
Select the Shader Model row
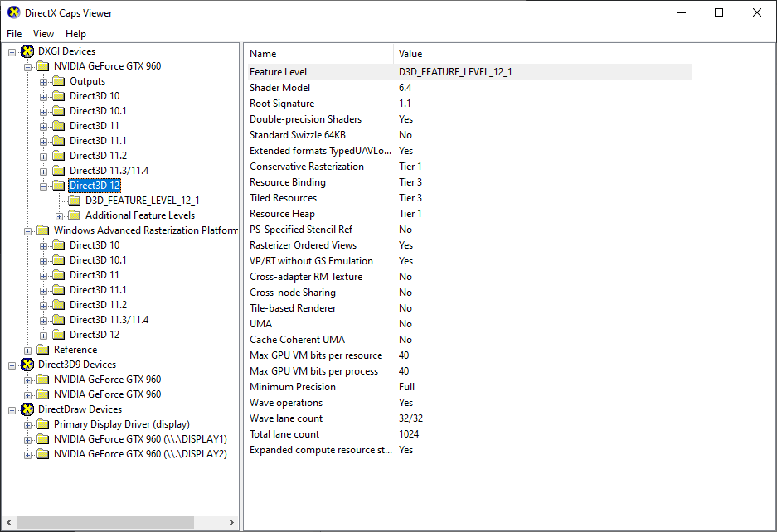pos(470,88)
